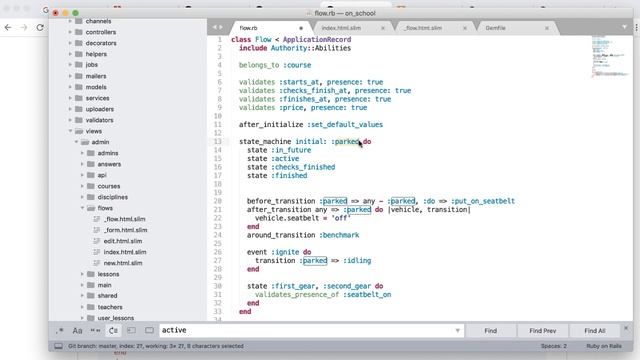
Task: Click the jobs folder icon
Action: tap(79, 64)
